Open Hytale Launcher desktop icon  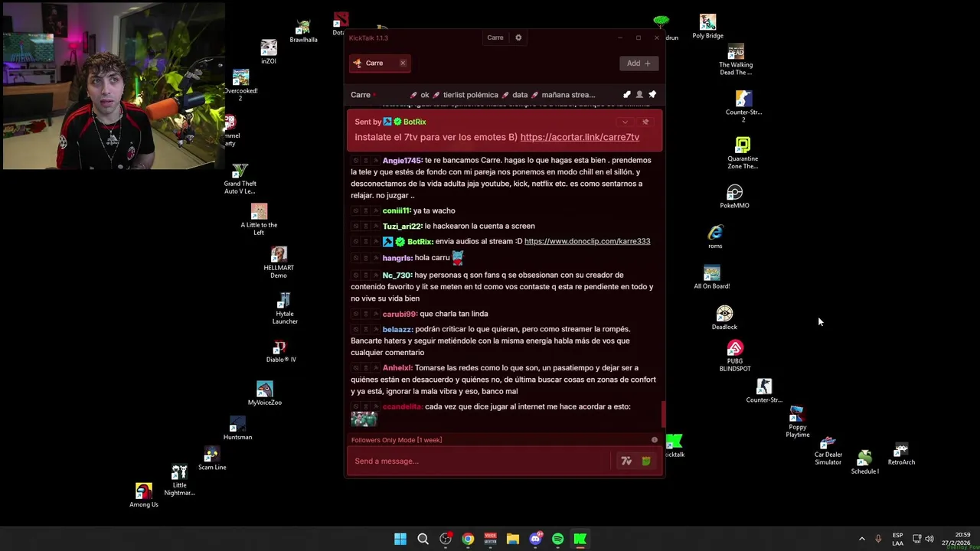pos(285,308)
